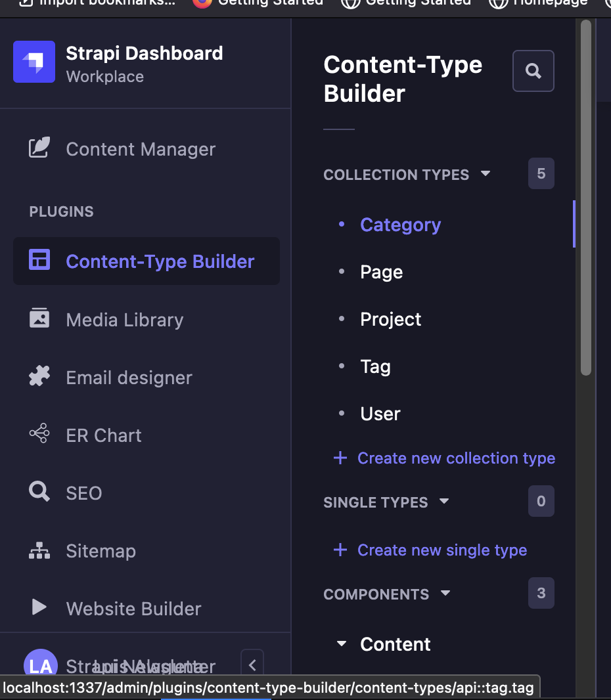
Task: Click the PLUGINS section heading
Action: coord(61,211)
